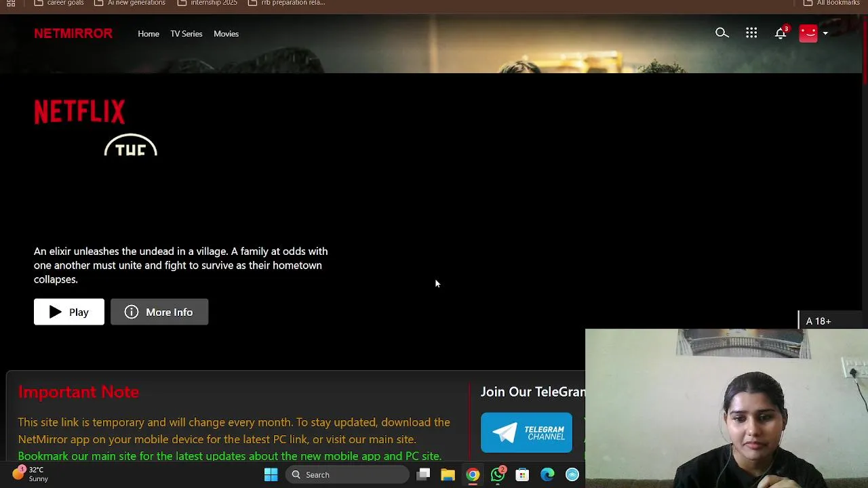Open the notifications bell icon
The image size is (868, 488).
click(x=781, y=33)
